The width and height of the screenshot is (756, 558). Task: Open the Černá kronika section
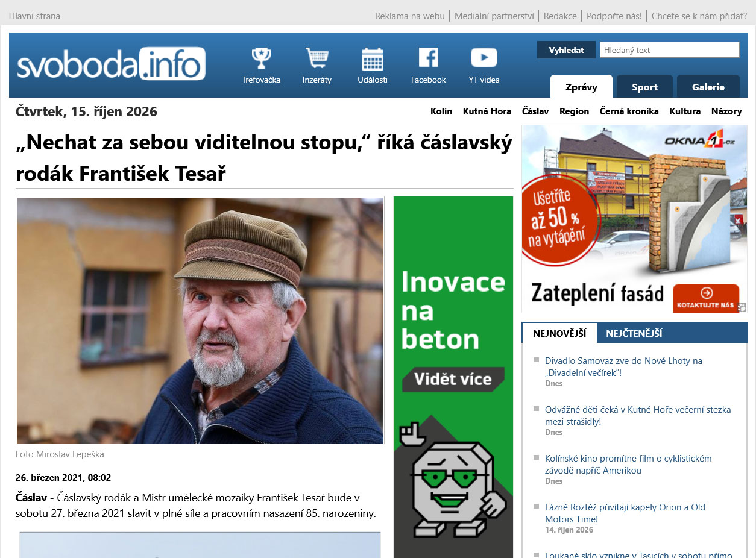pos(629,111)
